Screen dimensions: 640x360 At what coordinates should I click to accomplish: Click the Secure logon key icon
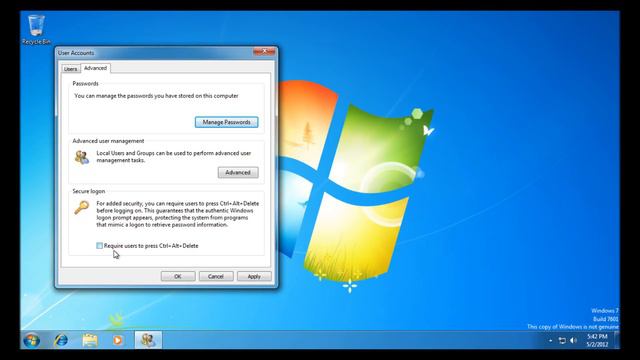click(x=82, y=207)
